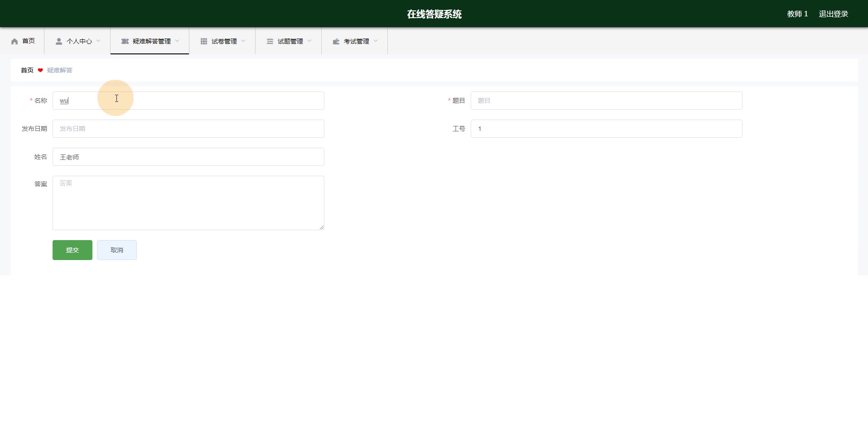
Task: Expand the 疑难解答管理 dropdown chevron
Action: tap(177, 41)
